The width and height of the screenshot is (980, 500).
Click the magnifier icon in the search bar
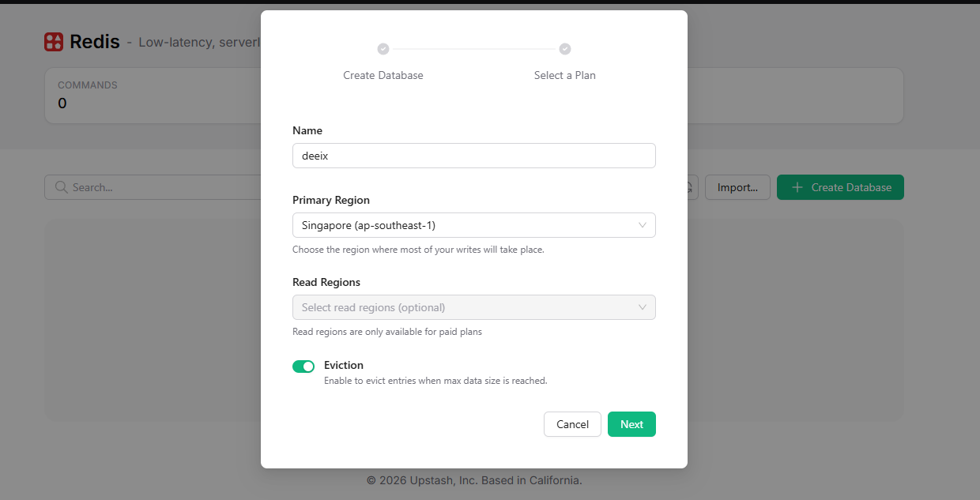[60, 187]
